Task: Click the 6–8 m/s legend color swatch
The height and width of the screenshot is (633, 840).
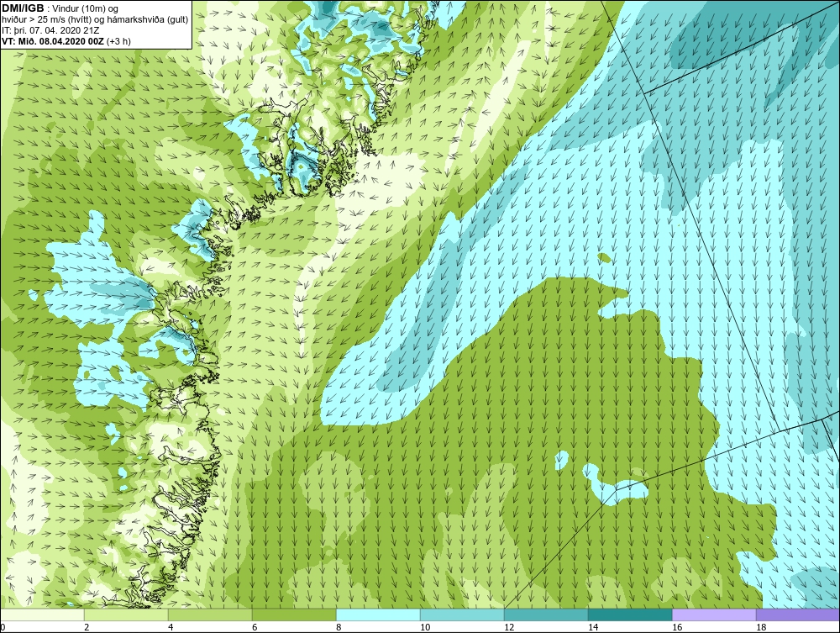Action: 294,615
